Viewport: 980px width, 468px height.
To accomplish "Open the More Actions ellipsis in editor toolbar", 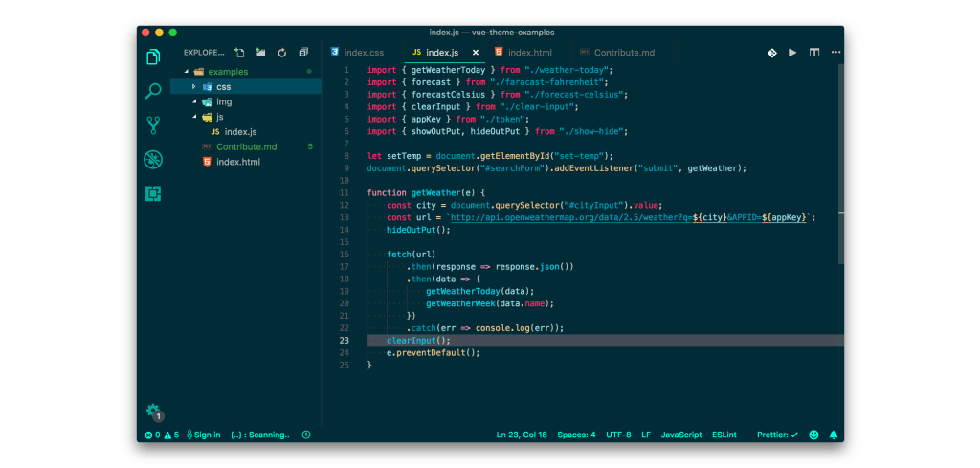I will pos(835,53).
